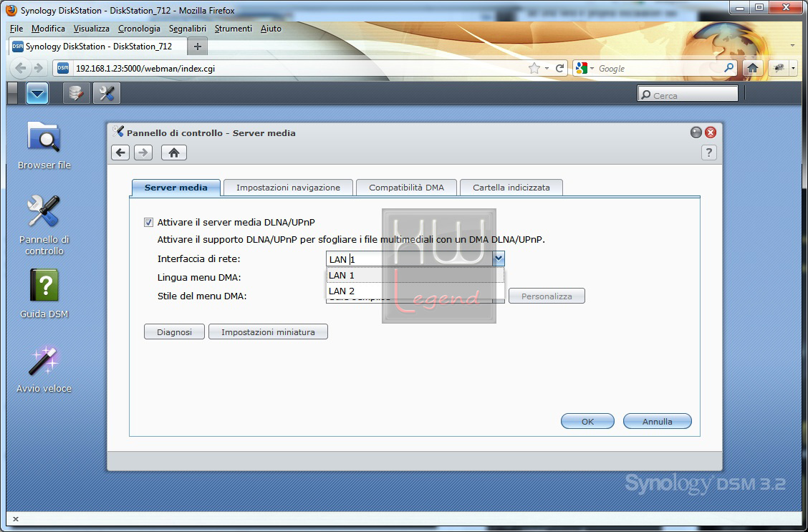Open the Visualizza menu
The width and height of the screenshot is (808, 532).
[91, 29]
